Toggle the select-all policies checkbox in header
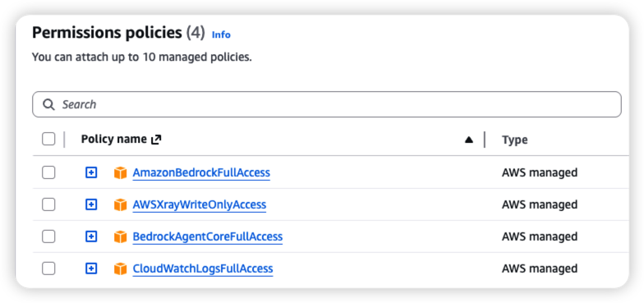This screenshot has height=303, width=644. click(48, 140)
